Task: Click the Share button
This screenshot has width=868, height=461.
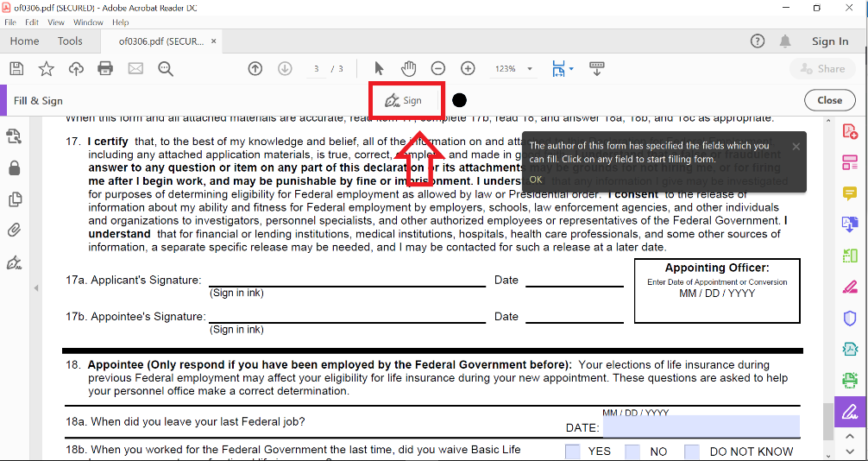Action: click(822, 69)
